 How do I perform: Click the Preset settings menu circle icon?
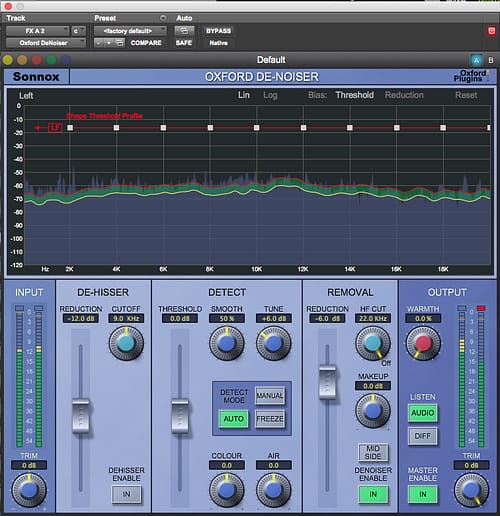click(163, 18)
